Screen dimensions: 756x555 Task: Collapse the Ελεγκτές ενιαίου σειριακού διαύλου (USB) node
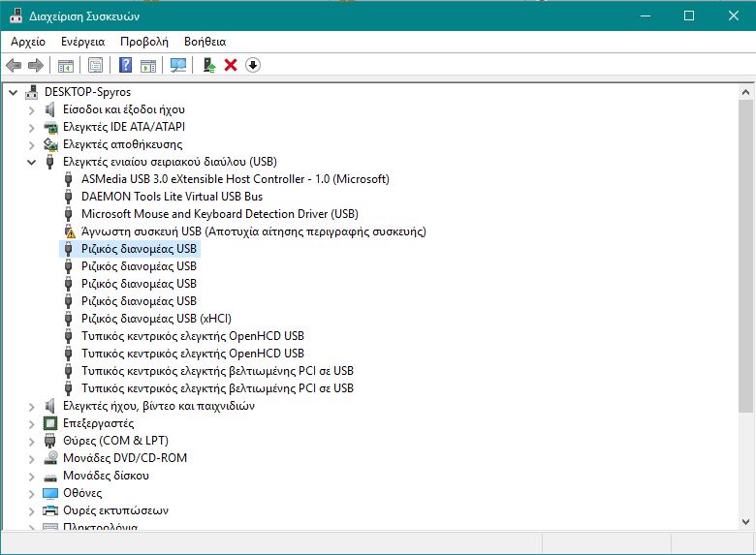coord(32,162)
